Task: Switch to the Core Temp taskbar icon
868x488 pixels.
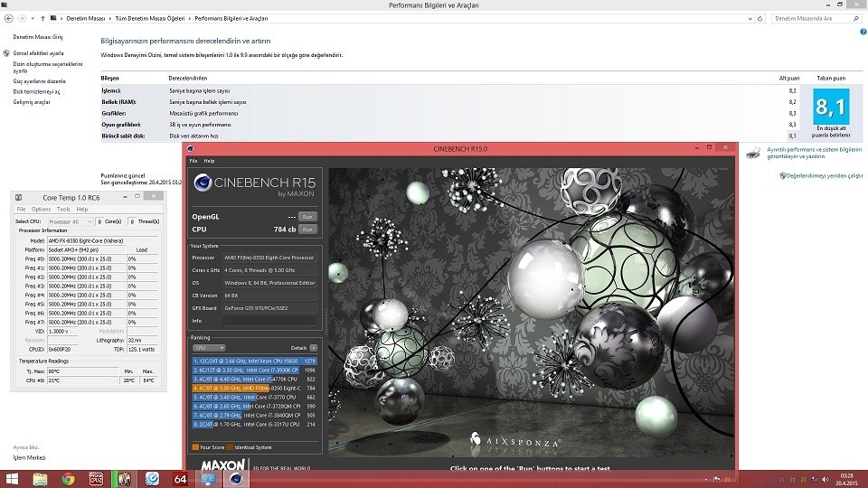Action: click(124, 479)
